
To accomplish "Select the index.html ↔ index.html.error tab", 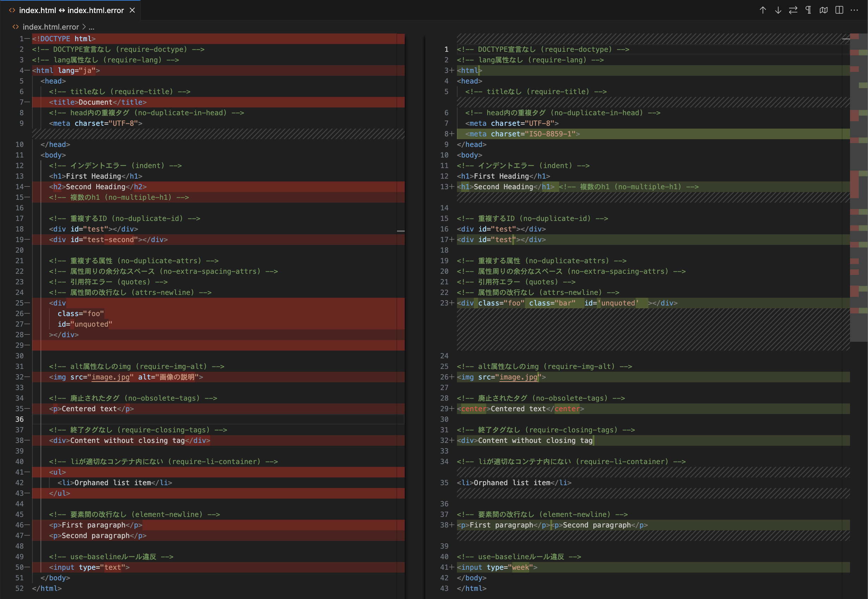I will click(x=71, y=10).
